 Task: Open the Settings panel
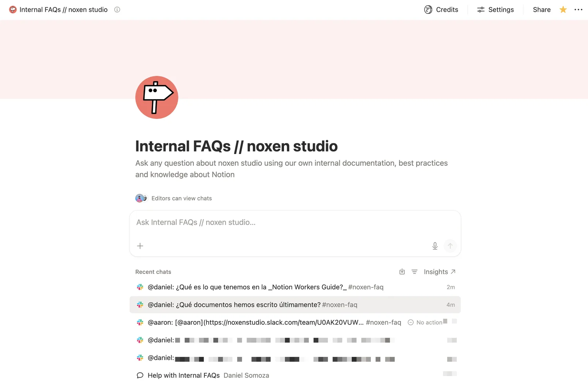(495, 10)
